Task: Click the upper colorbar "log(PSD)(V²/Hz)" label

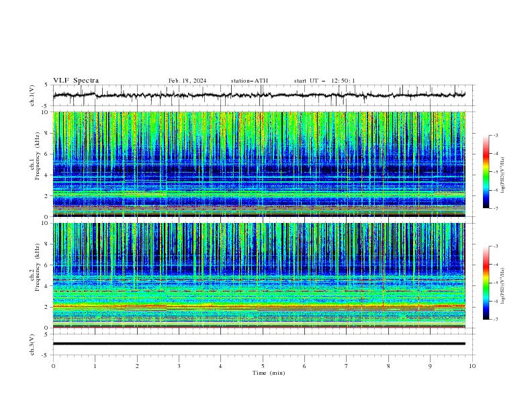Action: pyautogui.click(x=503, y=175)
